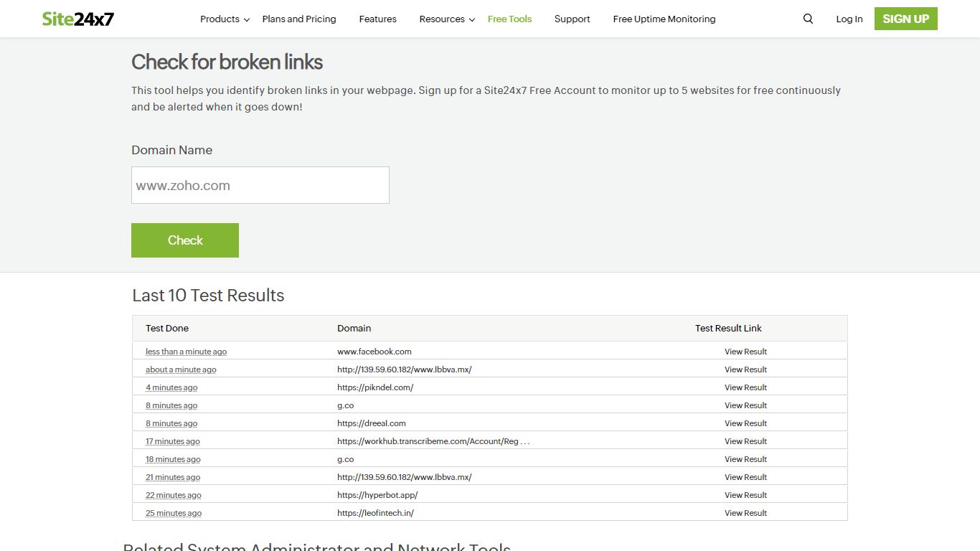
Task: Expand the Products dropdown menu
Action: [x=225, y=19]
